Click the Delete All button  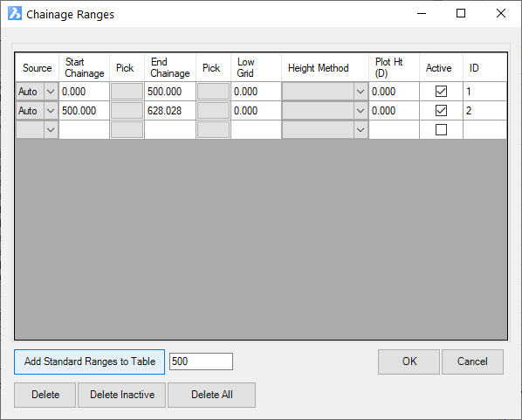[x=212, y=395]
